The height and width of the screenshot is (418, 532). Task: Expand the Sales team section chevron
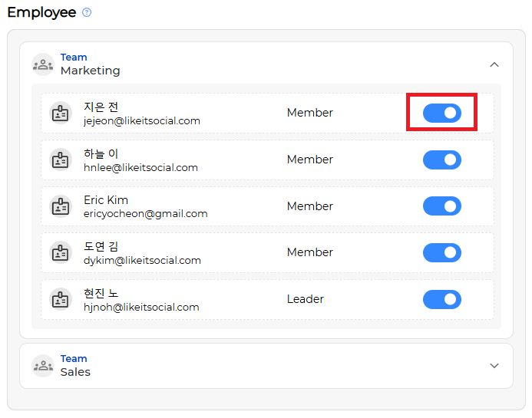[x=494, y=366]
